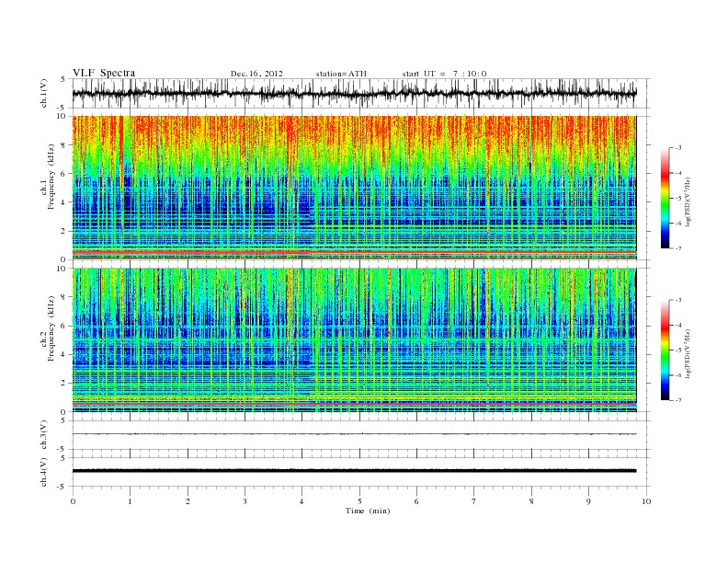Click the "Time (min)" x-axis label
The image size is (728, 563).
tap(368, 511)
